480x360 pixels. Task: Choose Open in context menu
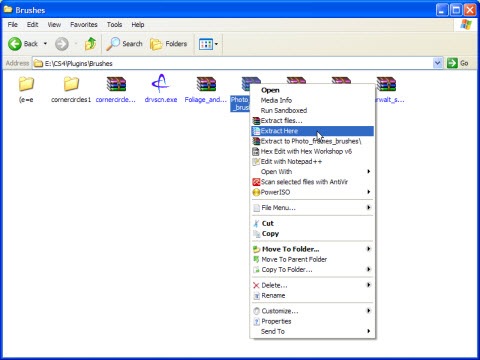312,90
